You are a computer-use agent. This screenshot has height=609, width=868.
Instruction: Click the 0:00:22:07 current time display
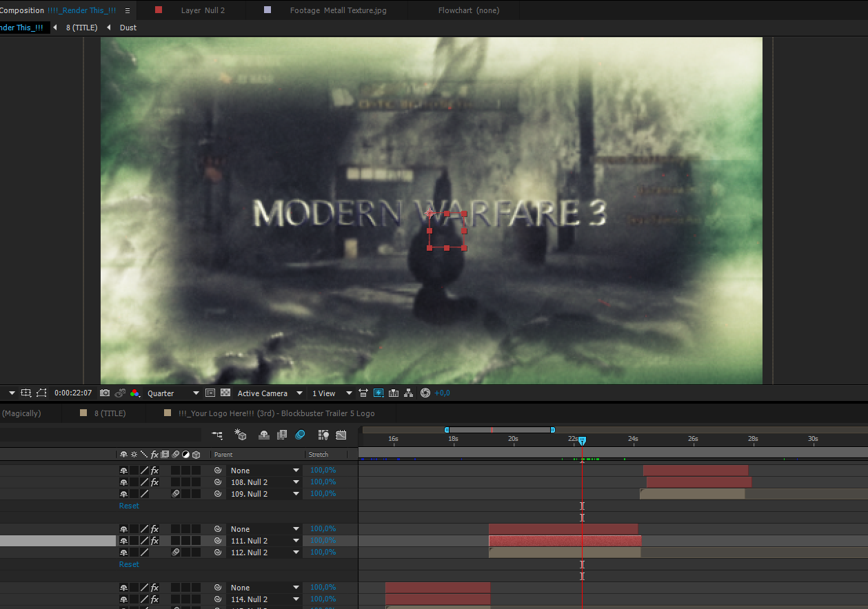[73, 393]
